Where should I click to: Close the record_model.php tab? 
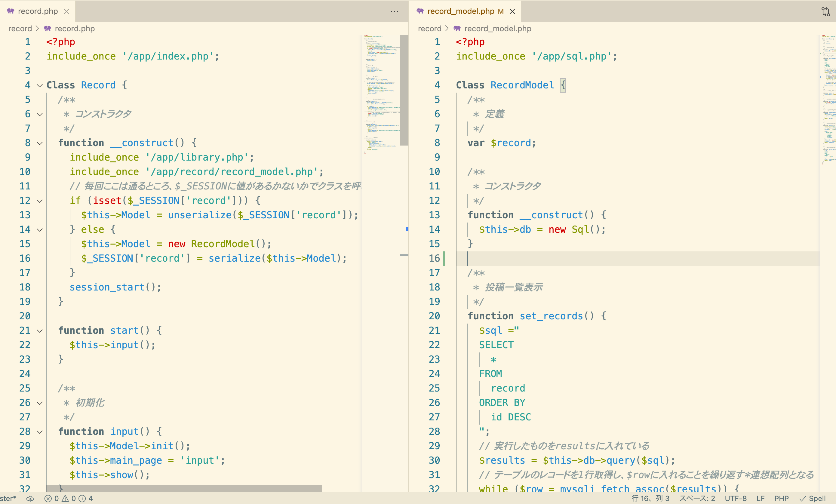512,11
